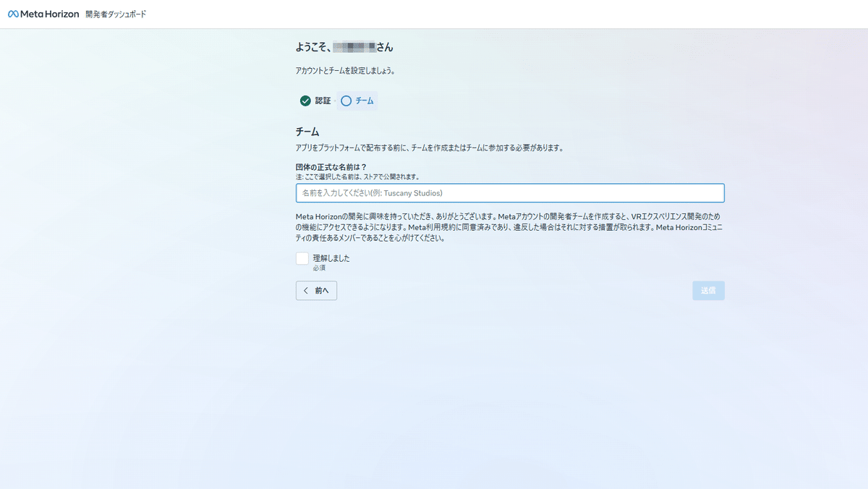Click the 送信 submit button
868x489 pixels.
pos(708,290)
